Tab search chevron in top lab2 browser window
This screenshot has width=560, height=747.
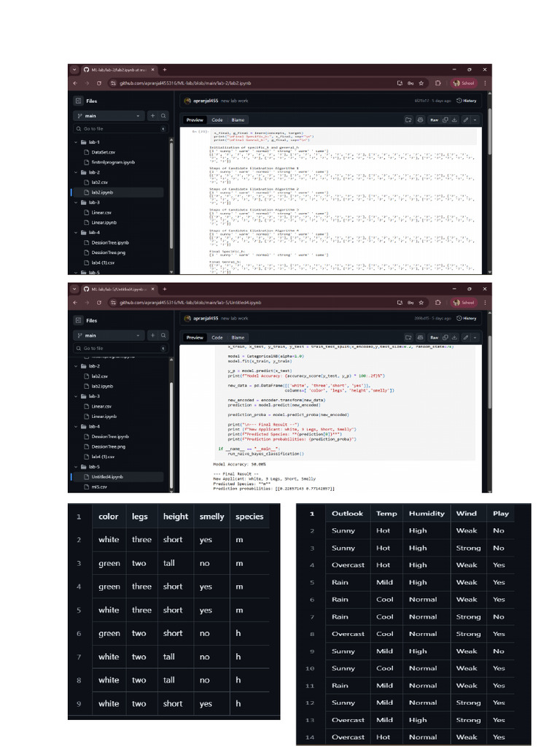click(x=74, y=69)
